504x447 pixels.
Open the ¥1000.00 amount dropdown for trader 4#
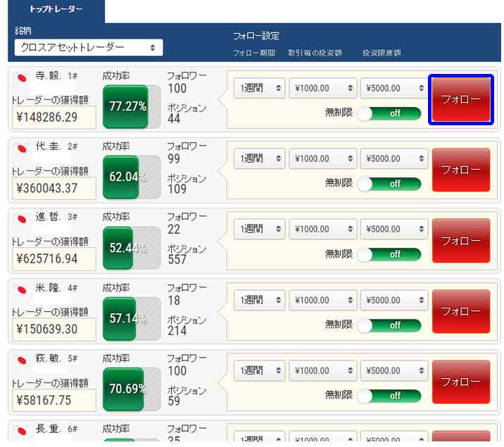click(x=323, y=300)
